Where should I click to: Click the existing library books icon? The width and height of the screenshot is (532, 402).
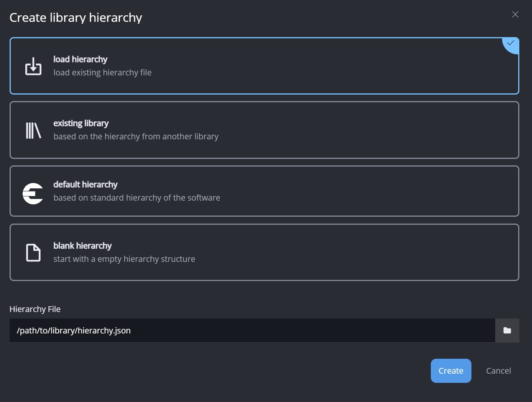(33, 131)
